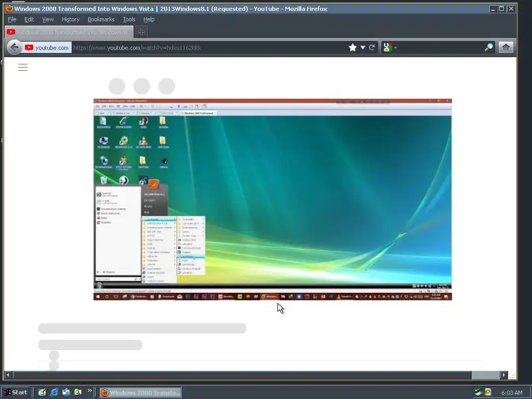532x399 pixels.
Task: Click the search bar input field
Action: [x=441, y=47]
